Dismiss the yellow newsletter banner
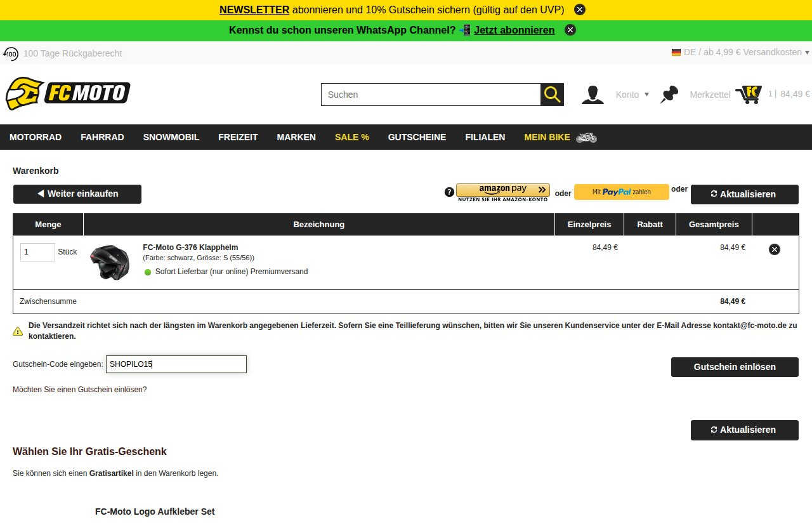The width and height of the screenshot is (812, 528). 580,10
